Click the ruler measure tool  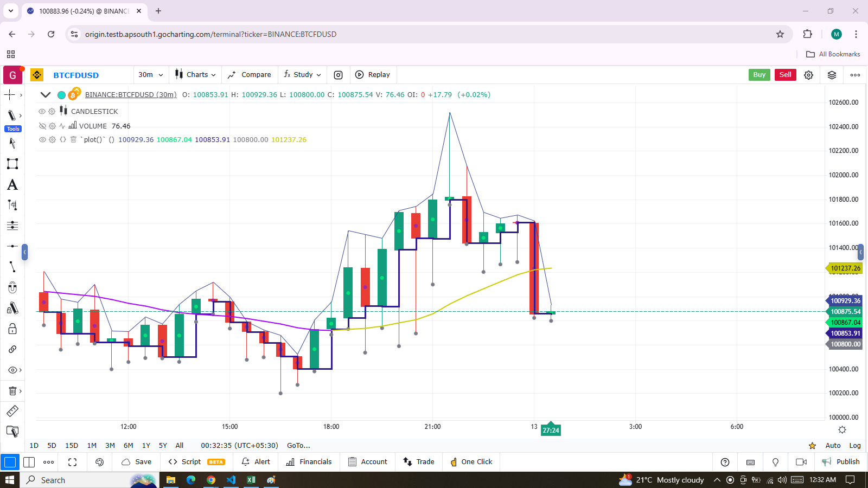pyautogui.click(x=12, y=411)
